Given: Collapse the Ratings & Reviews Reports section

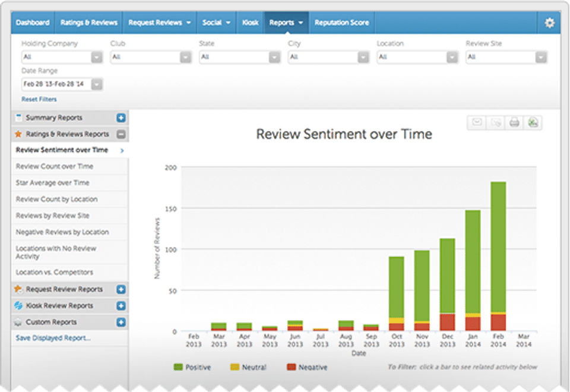Looking at the screenshot, I should pos(121,134).
